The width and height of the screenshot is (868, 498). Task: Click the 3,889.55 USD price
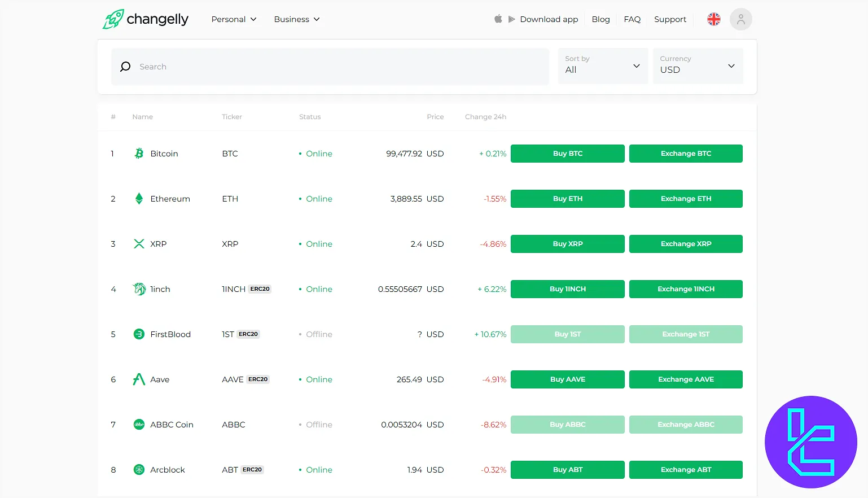(417, 199)
